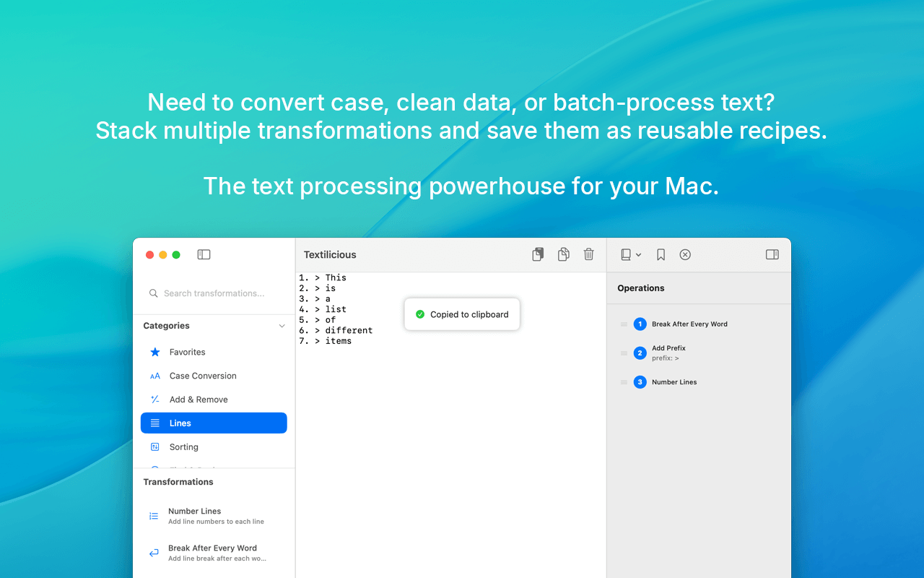Click the aA Case Conversion icon
The image size is (924, 578).
pos(154,376)
